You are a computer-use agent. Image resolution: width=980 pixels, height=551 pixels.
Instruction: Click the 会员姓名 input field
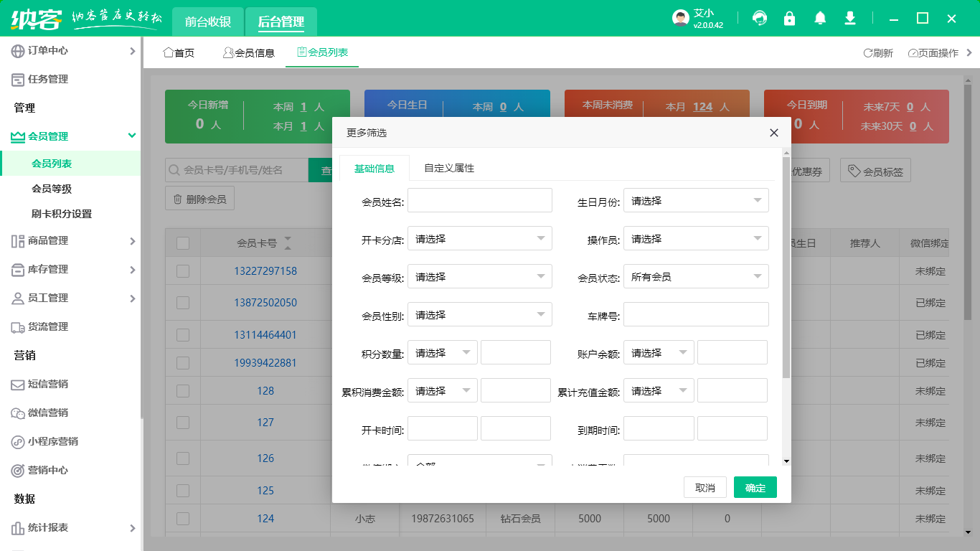pyautogui.click(x=479, y=201)
